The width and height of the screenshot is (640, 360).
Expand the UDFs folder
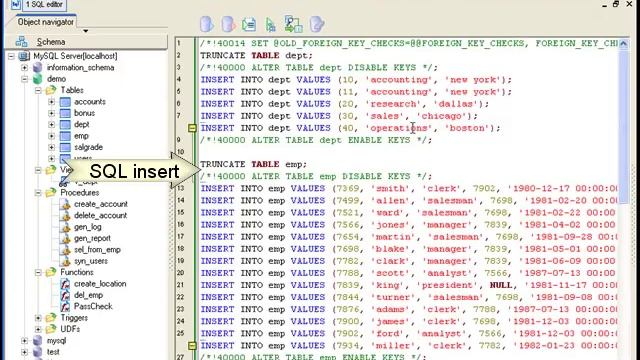pyautogui.click(x=38, y=329)
